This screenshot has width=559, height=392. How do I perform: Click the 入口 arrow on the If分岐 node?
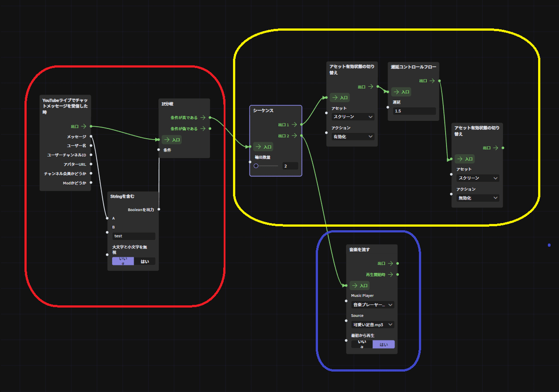point(168,140)
